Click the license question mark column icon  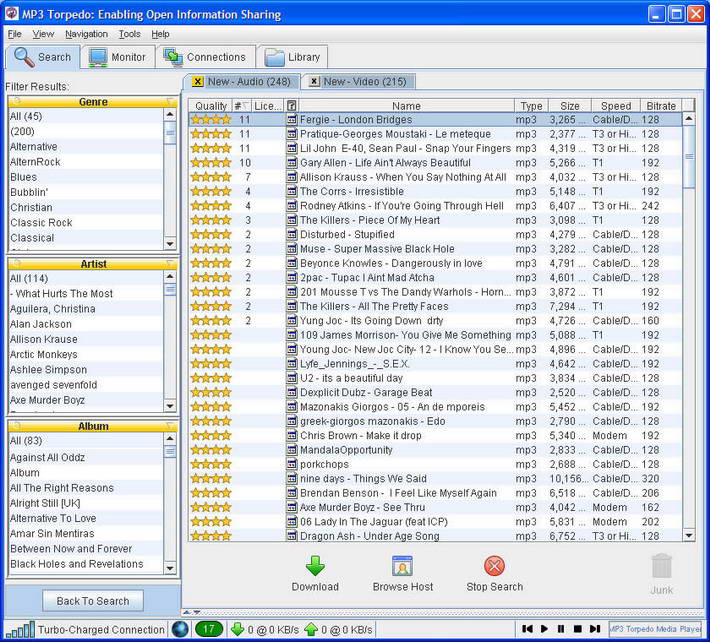click(292, 106)
